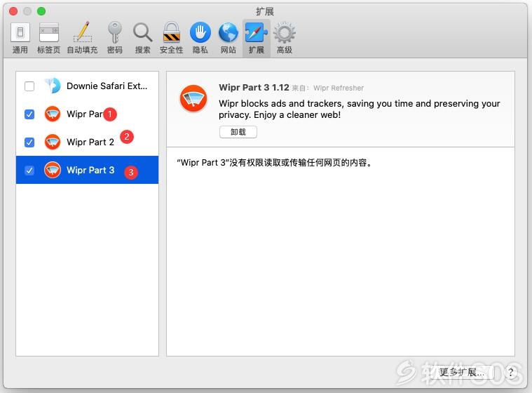The height and width of the screenshot is (393, 532).
Task: Open the 自动填充 (AutoFill) preferences pane
Action: (82, 39)
